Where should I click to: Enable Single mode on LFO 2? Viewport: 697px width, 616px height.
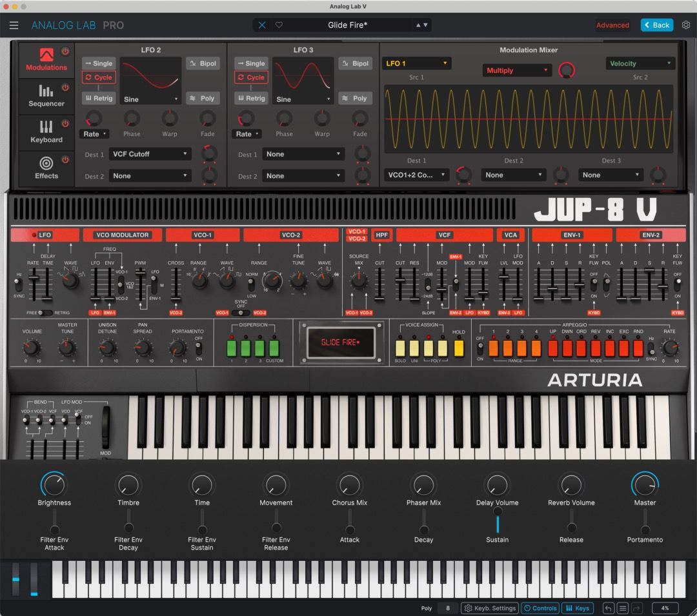99,63
